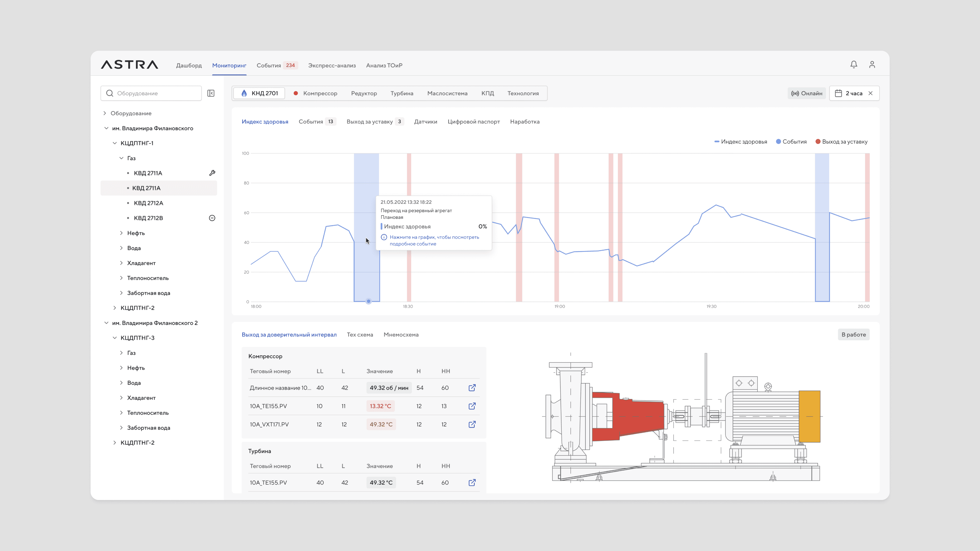Collapse the КЦДПТНГ-3 tree node
The height and width of the screenshot is (551, 980).
click(115, 338)
